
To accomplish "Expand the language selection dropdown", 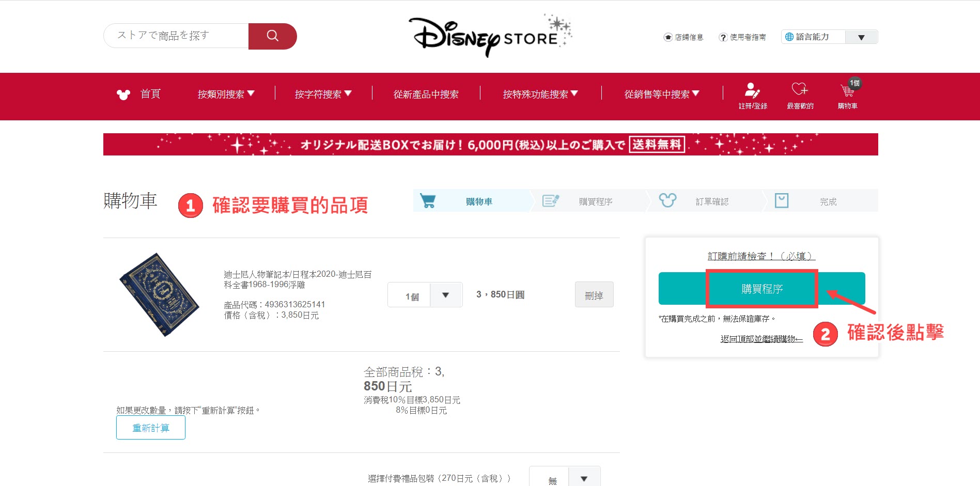I will 861,37.
